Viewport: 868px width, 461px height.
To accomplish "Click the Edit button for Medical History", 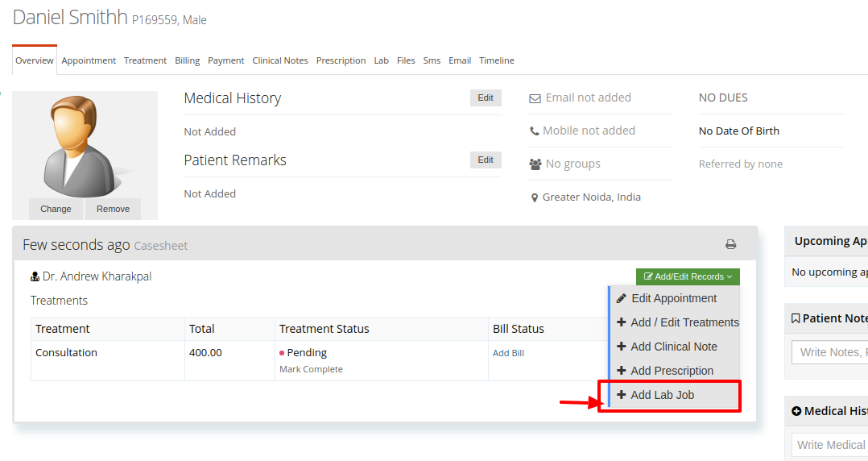I will click(486, 98).
